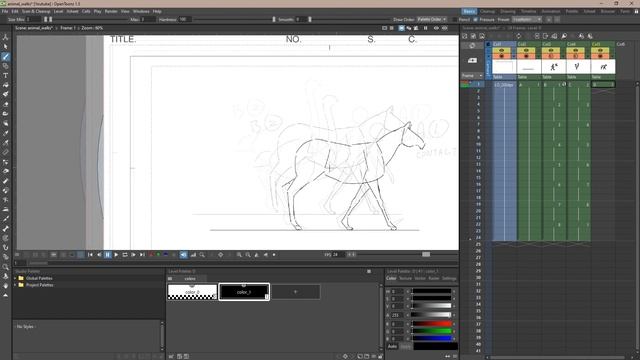Select the Animate tool in the toolbox
Viewport: 640px width, 360px height.
pyautogui.click(x=5, y=37)
